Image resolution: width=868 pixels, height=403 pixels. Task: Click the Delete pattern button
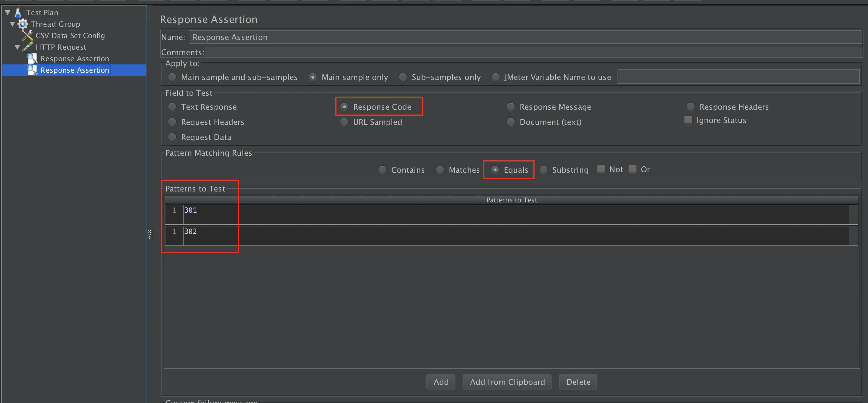click(578, 382)
